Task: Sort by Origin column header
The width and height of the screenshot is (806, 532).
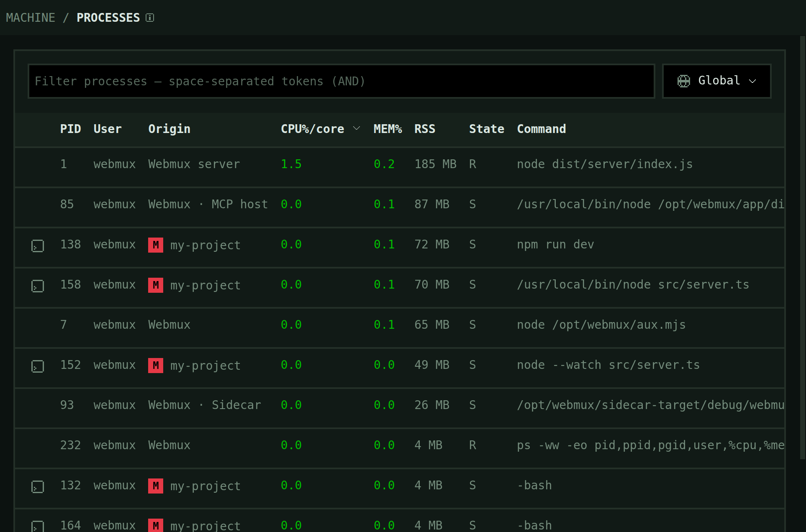Action: click(169, 129)
